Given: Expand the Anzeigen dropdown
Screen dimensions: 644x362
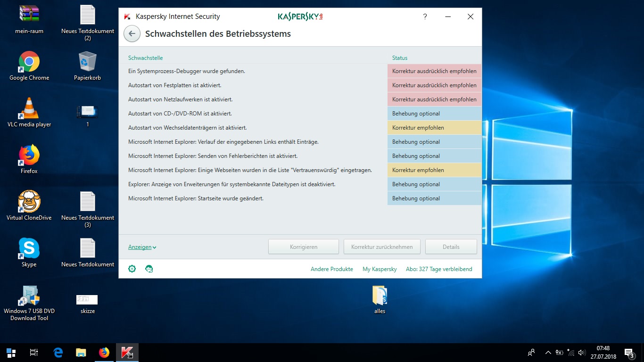Looking at the screenshot, I should [142, 247].
